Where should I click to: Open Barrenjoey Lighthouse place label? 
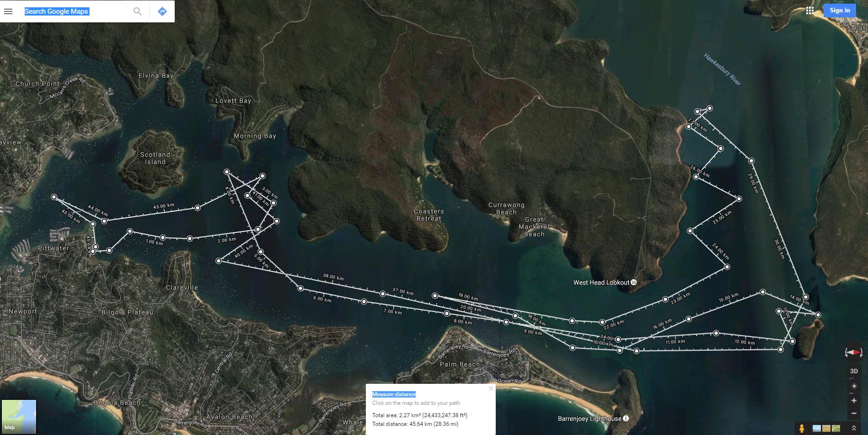(593, 419)
